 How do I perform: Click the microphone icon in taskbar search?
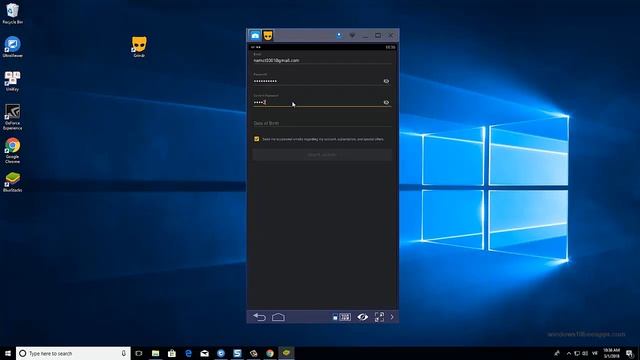pos(123,353)
